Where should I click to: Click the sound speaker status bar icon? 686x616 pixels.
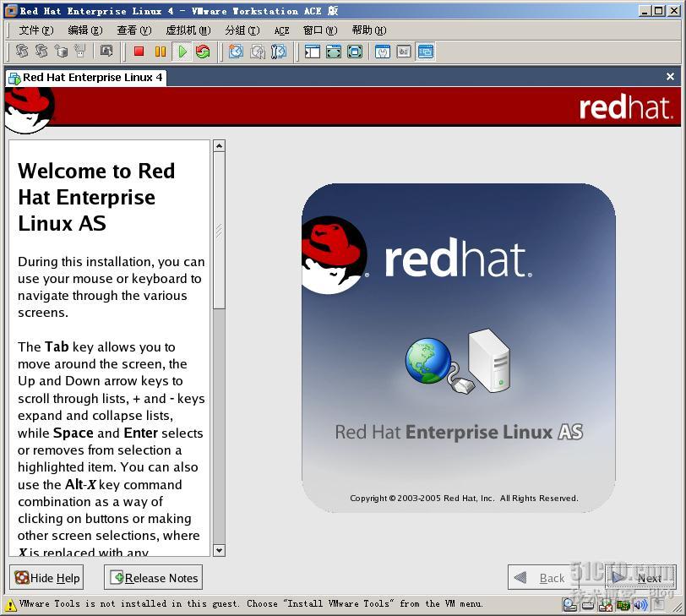coord(640,606)
